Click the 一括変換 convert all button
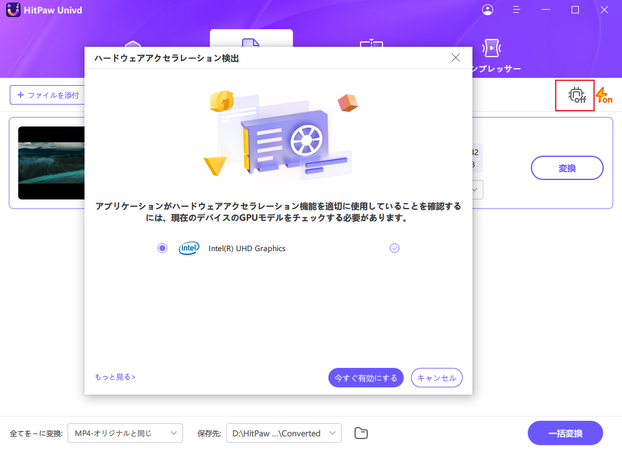 [x=565, y=433]
